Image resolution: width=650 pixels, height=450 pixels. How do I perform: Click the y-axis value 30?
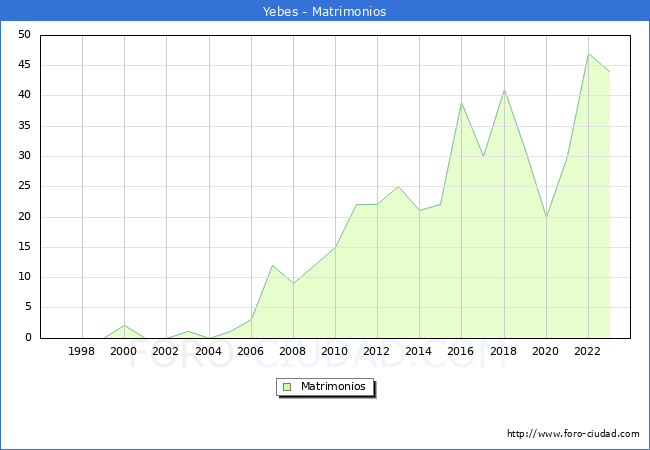pyautogui.click(x=25, y=156)
